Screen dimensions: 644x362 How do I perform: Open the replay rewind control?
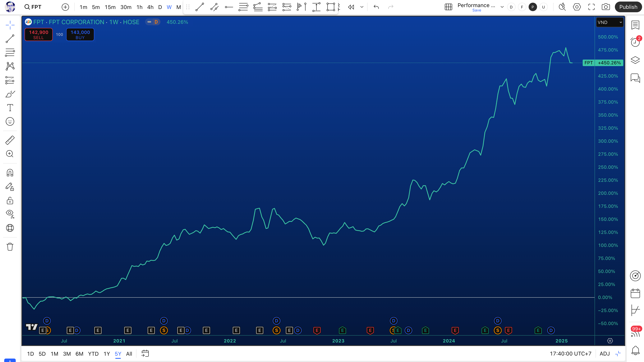pyautogui.click(x=351, y=7)
